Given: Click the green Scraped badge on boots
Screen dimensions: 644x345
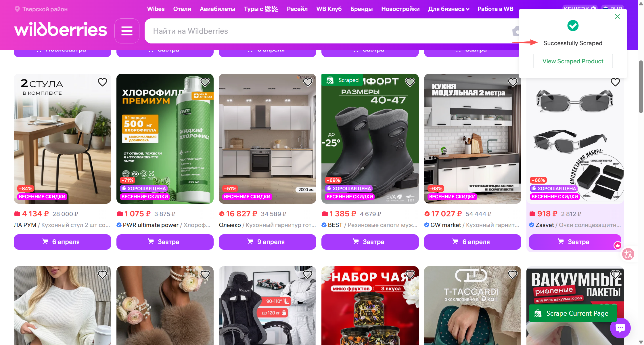Looking at the screenshot, I should 342,80.
